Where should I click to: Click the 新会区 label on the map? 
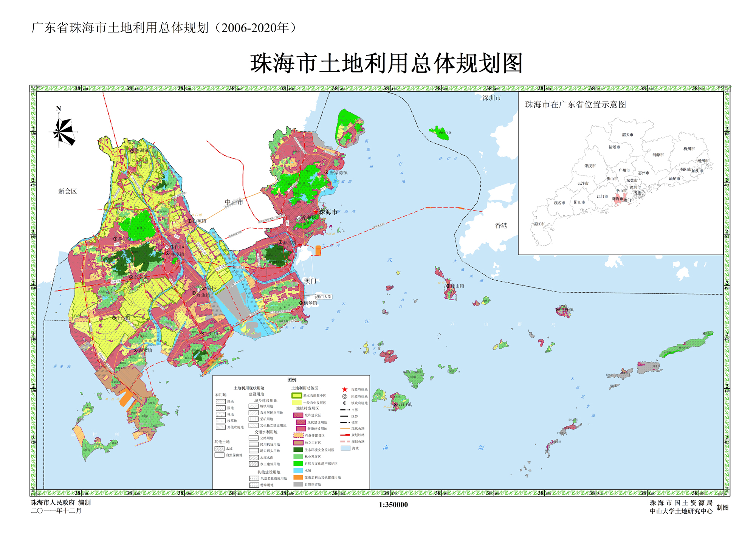click(x=68, y=191)
